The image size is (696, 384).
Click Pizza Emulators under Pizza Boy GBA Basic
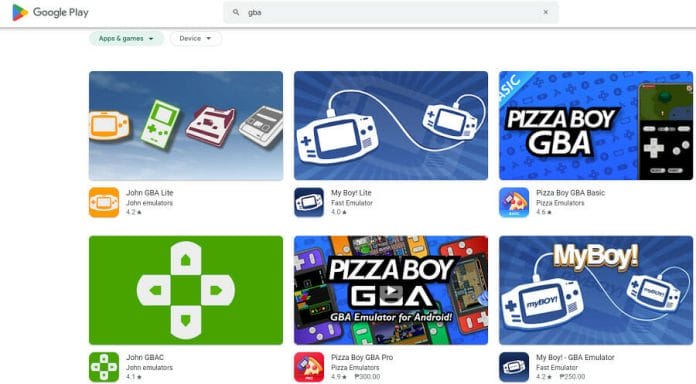pyautogui.click(x=560, y=203)
